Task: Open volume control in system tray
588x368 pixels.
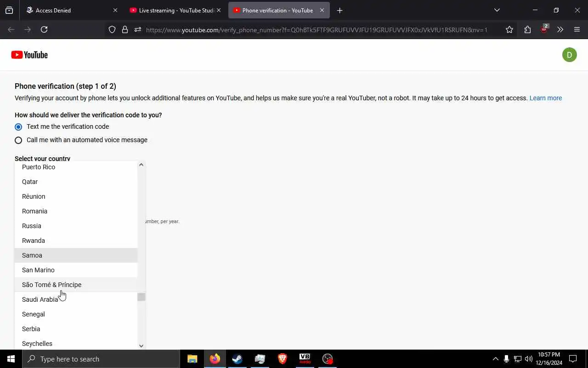Action: [x=529, y=359]
